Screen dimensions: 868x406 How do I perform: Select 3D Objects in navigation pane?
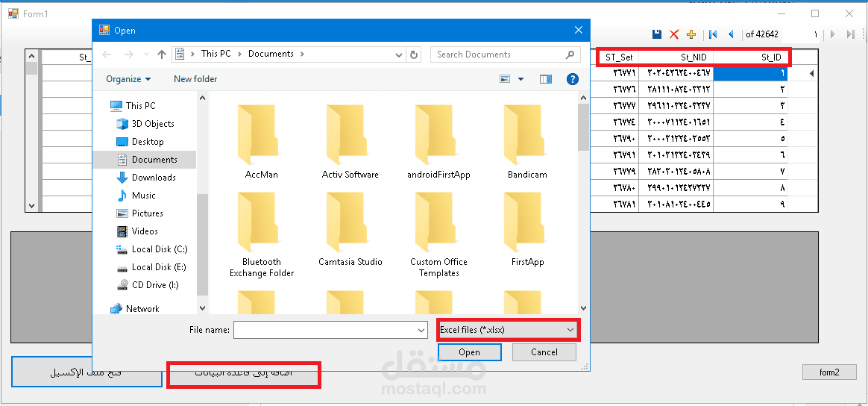click(x=145, y=124)
